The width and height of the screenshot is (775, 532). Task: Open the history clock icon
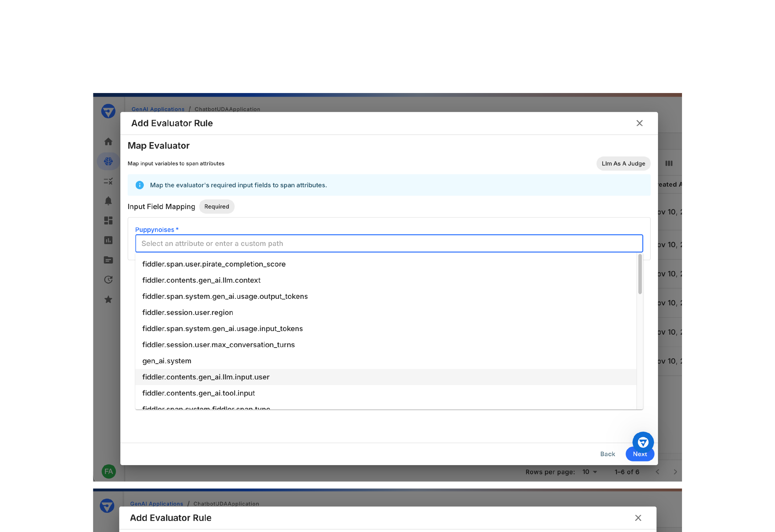tap(108, 279)
